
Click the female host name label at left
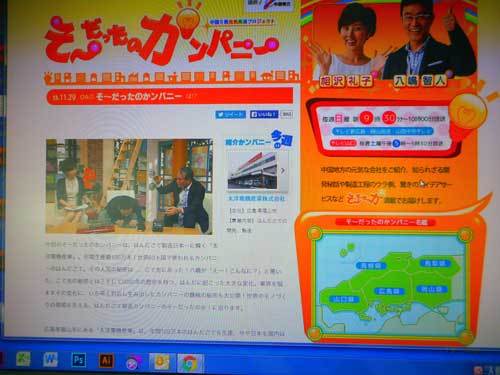(x=346, y=81)
